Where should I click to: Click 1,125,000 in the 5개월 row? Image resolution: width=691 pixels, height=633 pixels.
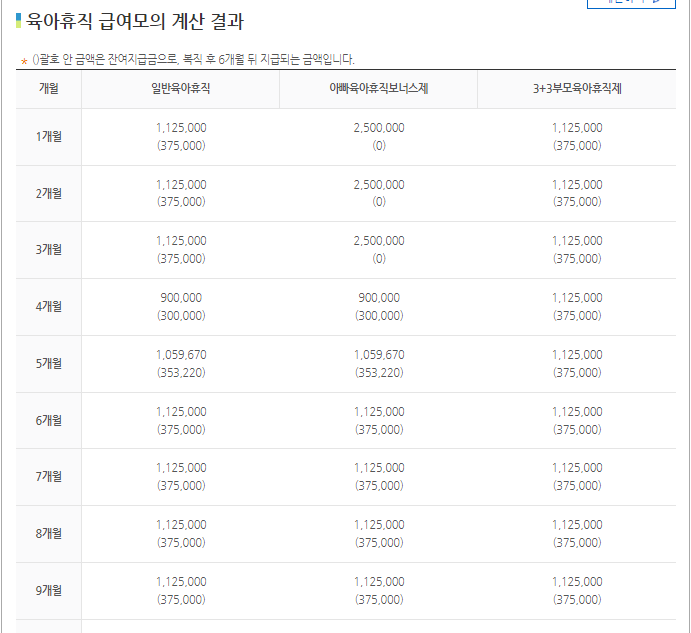coord(577,355)
